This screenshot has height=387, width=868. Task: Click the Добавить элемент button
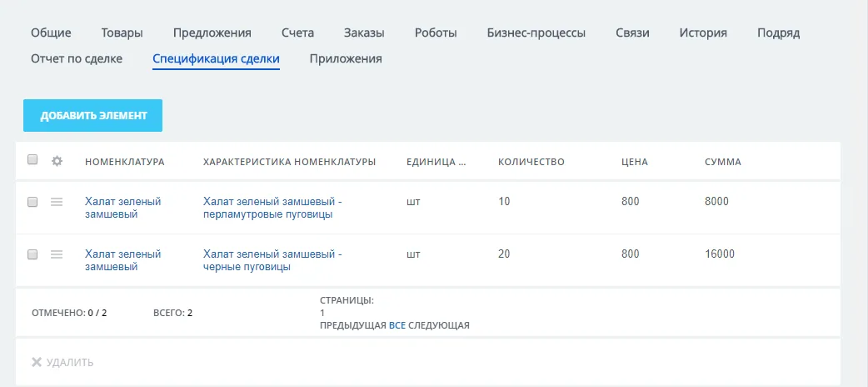tap(93, 115)
